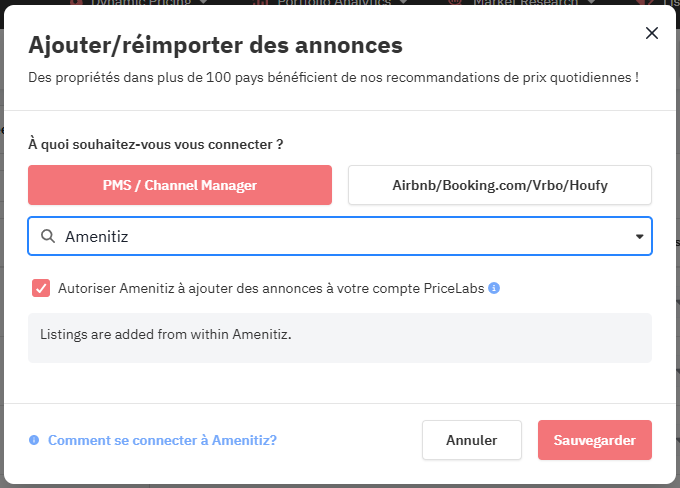
Task: Click the Market Research icon in the top bar
Action: coord(455,3)
